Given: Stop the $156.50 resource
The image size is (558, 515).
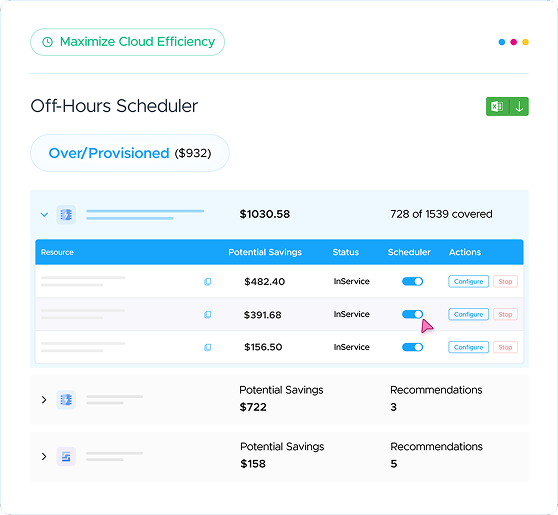Looking at the screenshot, I should click(505, 347).
